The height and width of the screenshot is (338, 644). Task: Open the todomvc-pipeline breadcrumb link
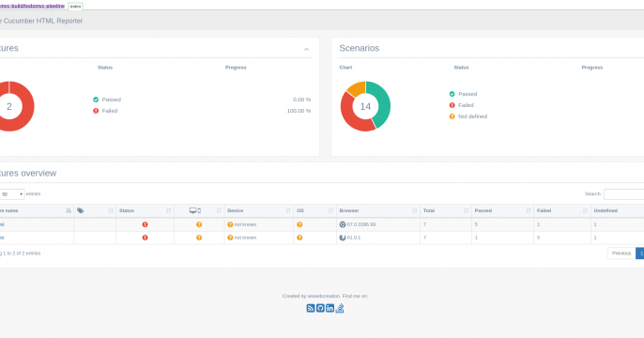tap(32, 6)
